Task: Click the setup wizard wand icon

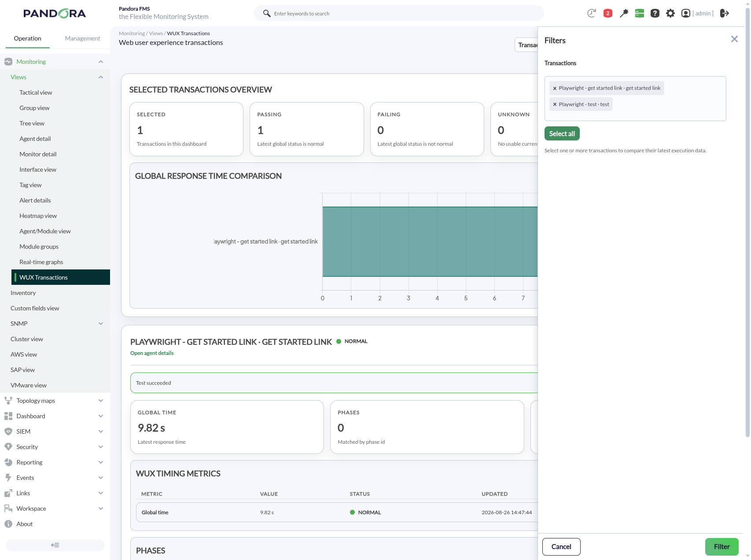Action: click(624, 13)
